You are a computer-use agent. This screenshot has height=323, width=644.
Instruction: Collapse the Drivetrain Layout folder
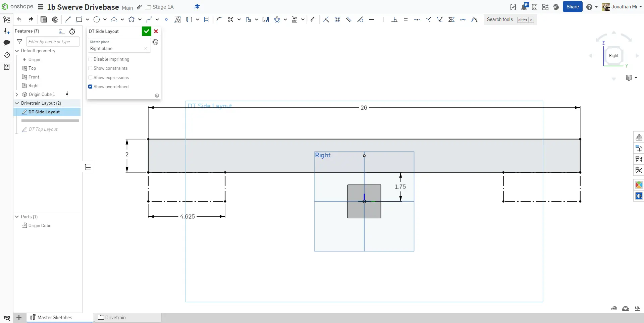coord(17,103)
